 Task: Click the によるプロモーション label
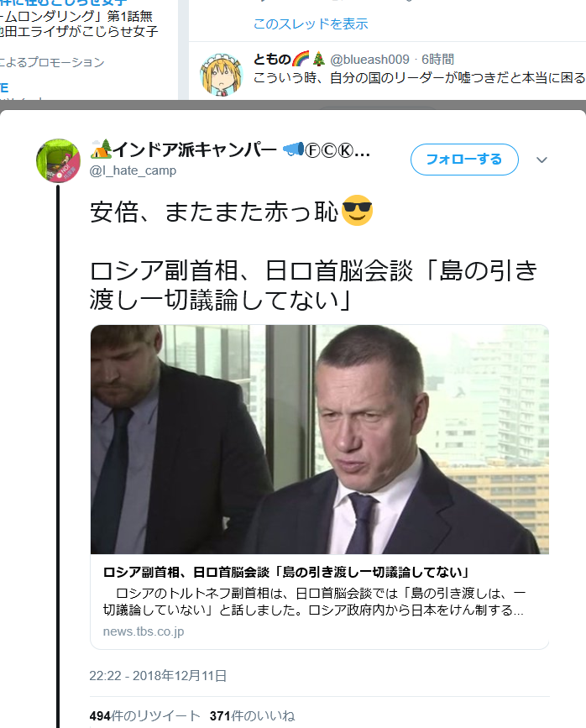coord(52,62)
